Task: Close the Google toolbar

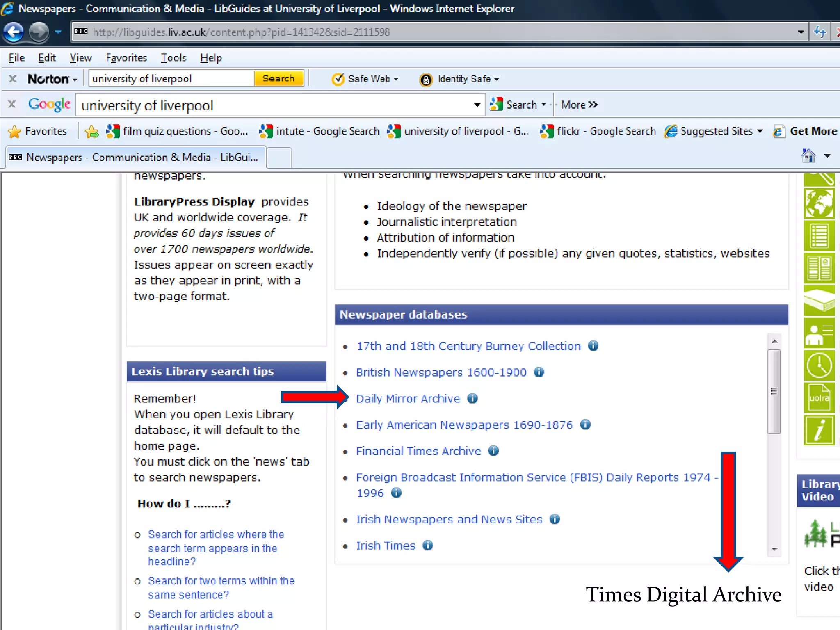Action: [12, 104]
